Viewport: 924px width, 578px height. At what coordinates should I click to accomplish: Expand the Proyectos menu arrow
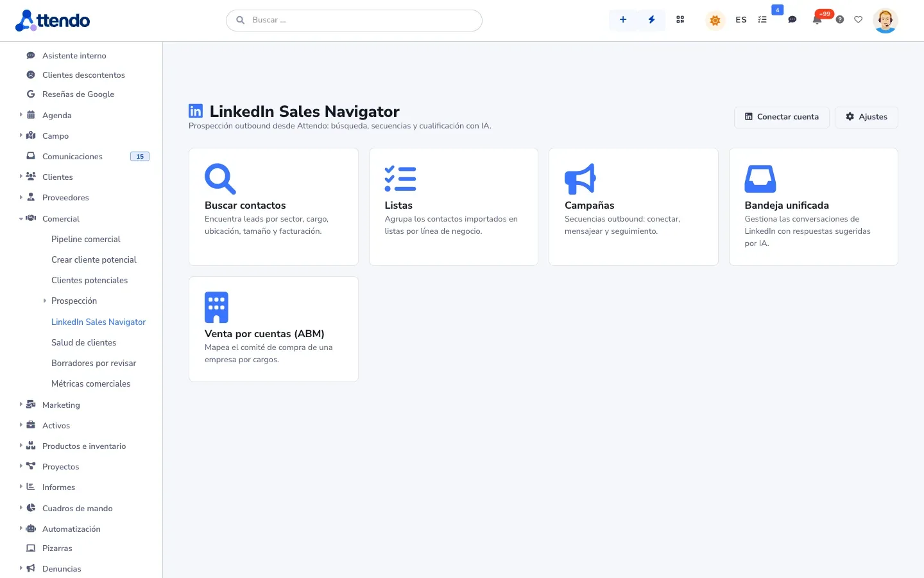21,466
